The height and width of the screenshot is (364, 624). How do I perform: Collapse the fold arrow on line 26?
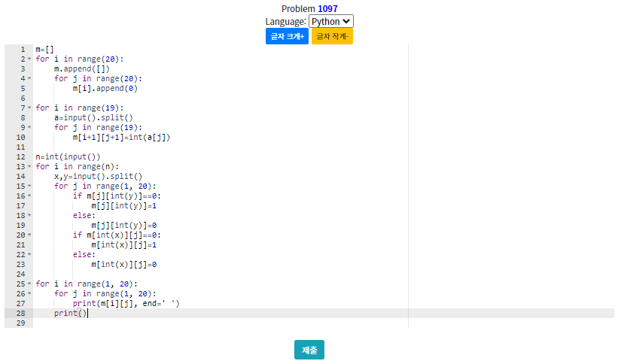point(29,294)
